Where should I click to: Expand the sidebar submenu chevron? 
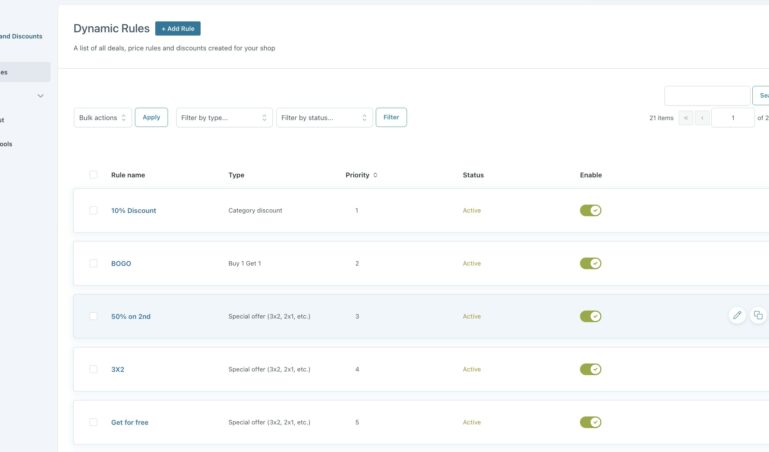(41, 96)
